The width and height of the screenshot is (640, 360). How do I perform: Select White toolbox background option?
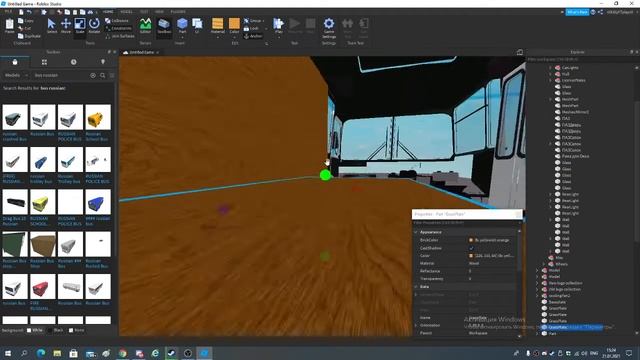[34, 330]
